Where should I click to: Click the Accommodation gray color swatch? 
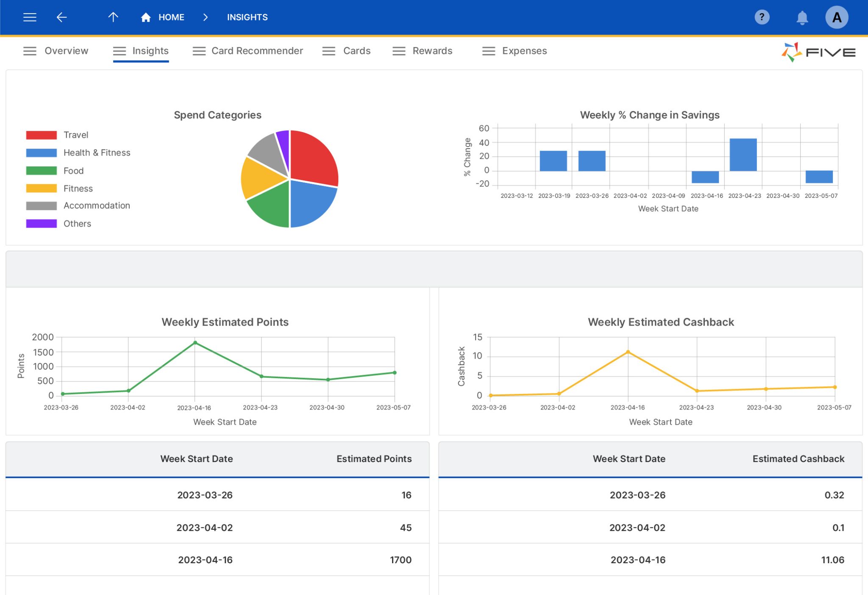(x=41, y=206)
